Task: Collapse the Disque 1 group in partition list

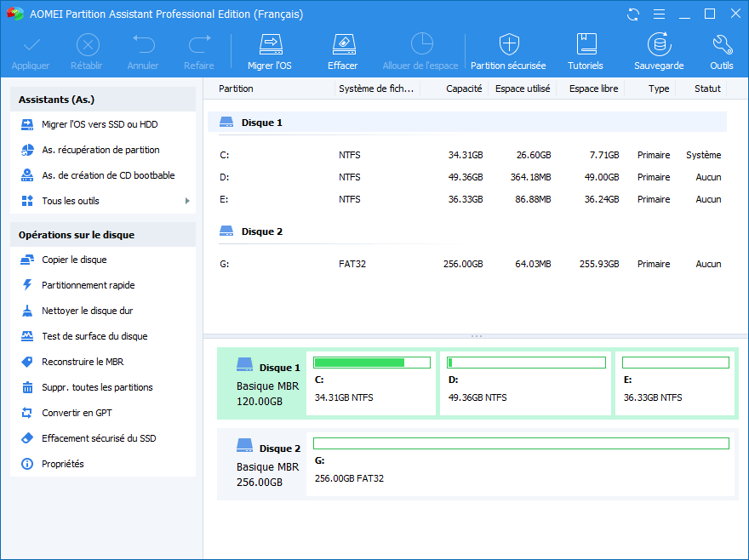Action: point(227,123)
